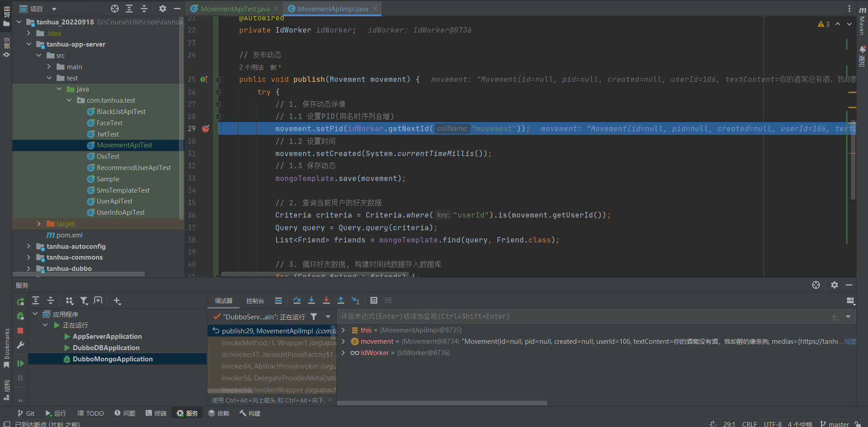
Task: Expand the tanhua-commons module
Action: pyautogui.click(x=29, y=257)
